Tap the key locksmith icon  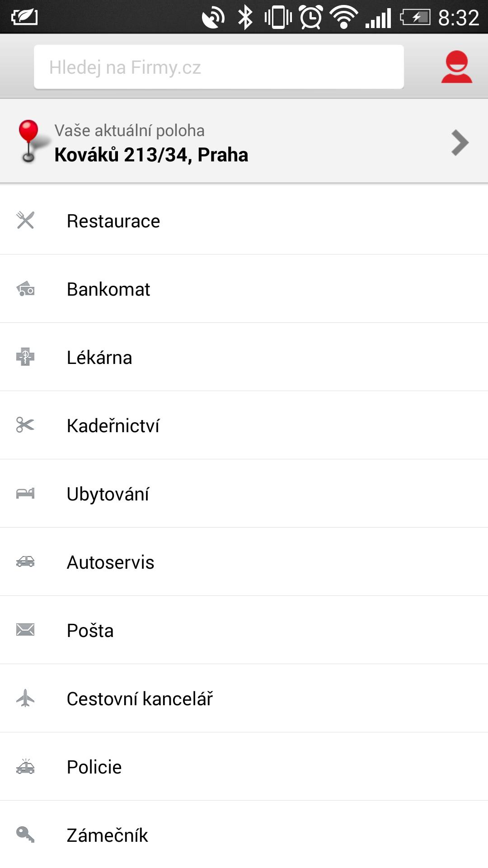pyautogui.click(x=25, y=835)
